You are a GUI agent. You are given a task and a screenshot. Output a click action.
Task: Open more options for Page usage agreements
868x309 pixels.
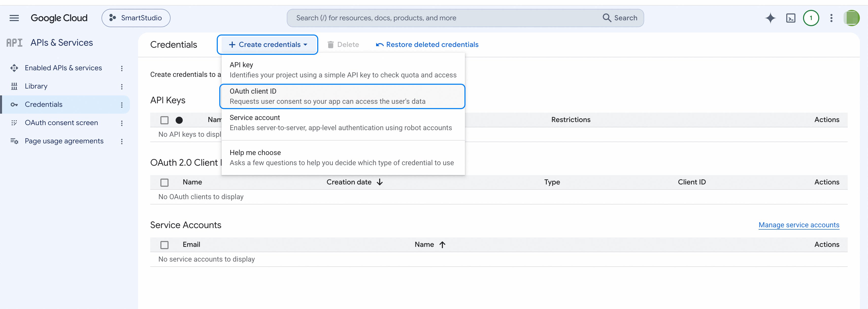pos(122,141)
